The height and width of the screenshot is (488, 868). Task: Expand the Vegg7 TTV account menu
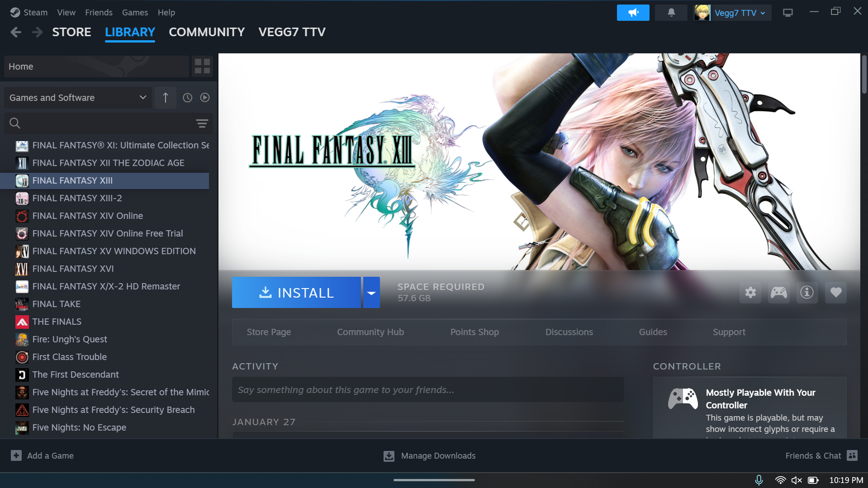tap(740, 13)
